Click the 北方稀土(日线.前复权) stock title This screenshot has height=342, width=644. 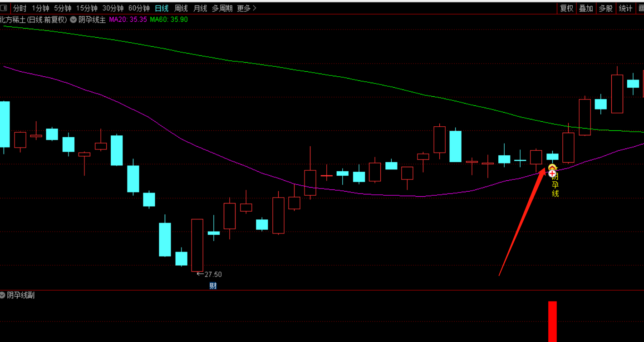tap(34, 20)
